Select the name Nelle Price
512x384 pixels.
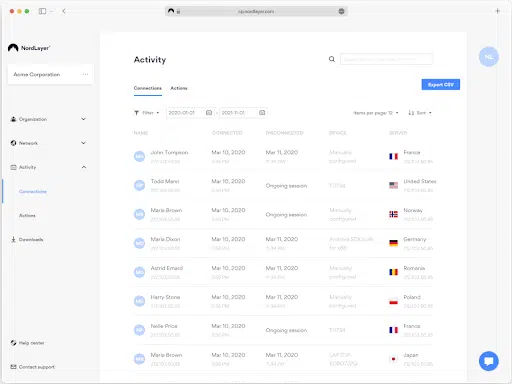(164, 326)
